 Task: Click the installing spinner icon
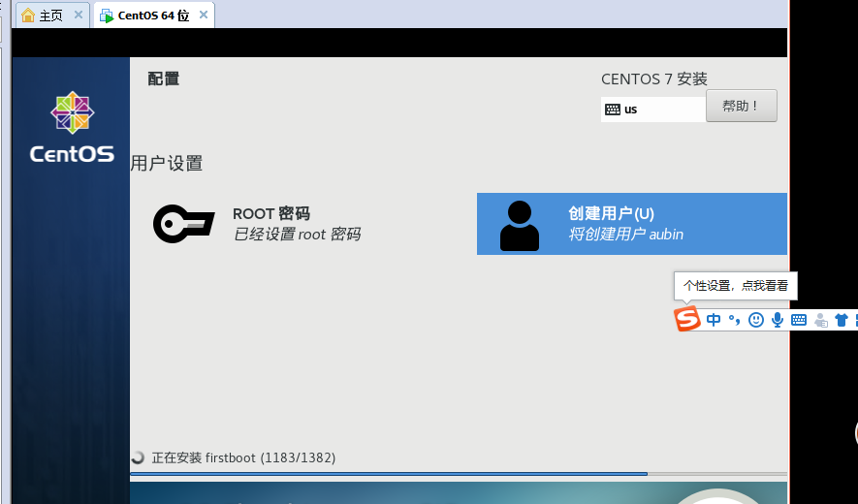(x=138, y=457)
